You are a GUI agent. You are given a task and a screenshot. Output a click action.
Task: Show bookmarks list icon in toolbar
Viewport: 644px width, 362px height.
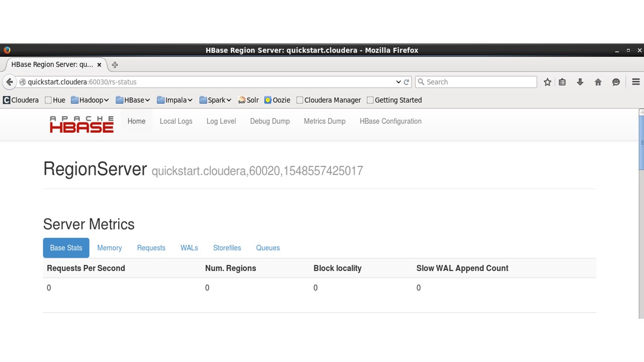click(x=562, y=82)
